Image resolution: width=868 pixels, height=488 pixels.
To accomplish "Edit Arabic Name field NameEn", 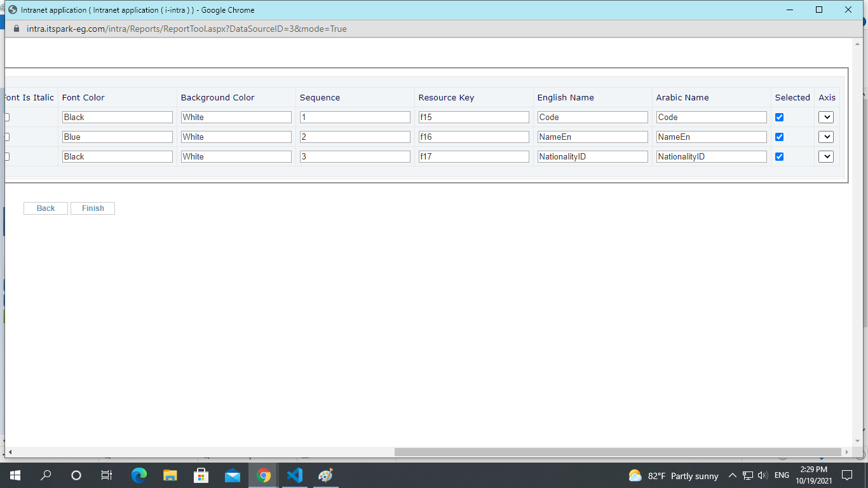I will (712, 137).
